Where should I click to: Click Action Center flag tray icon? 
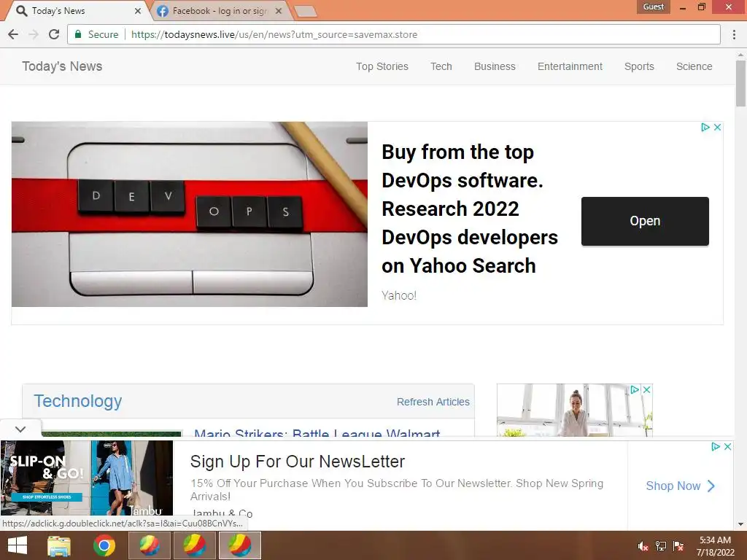(678, 546)
